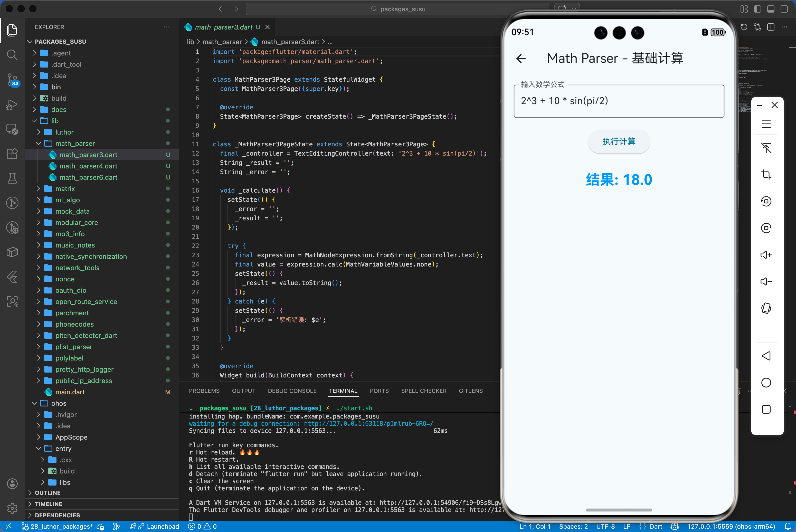Toggle the secondary side bar layout icon
The image size is (796, 532).
784,9
